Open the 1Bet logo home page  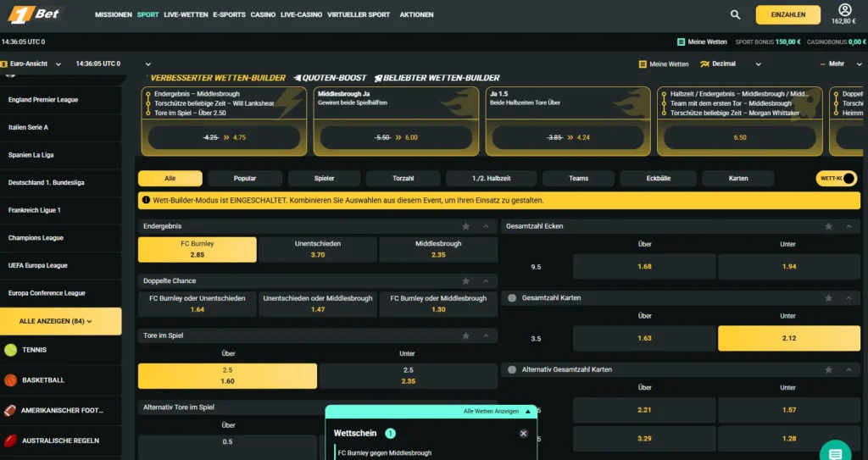coord(34,14)
